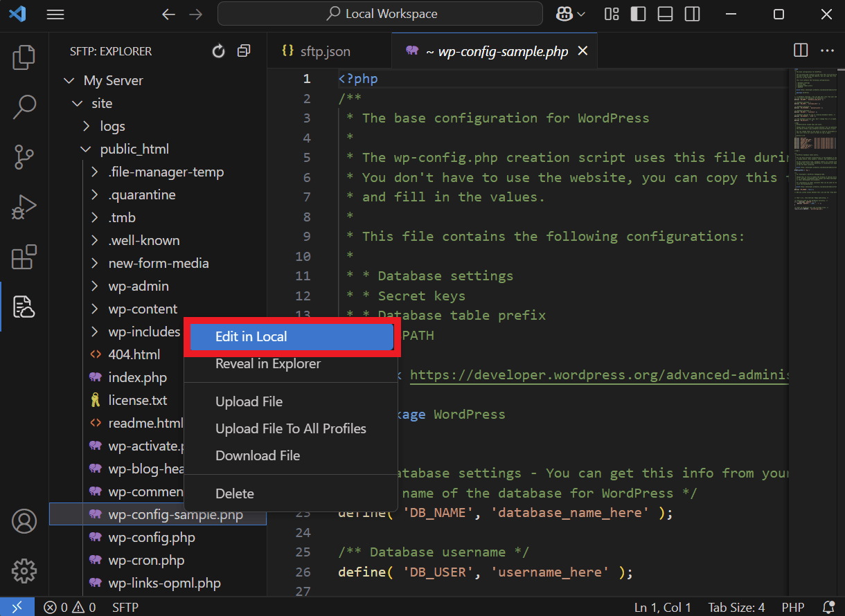The width and height of the screenshot is (845, 616).
Task: Open the Explorer view in activity bar
Action: pyautogui.click(x=24, y=58)
